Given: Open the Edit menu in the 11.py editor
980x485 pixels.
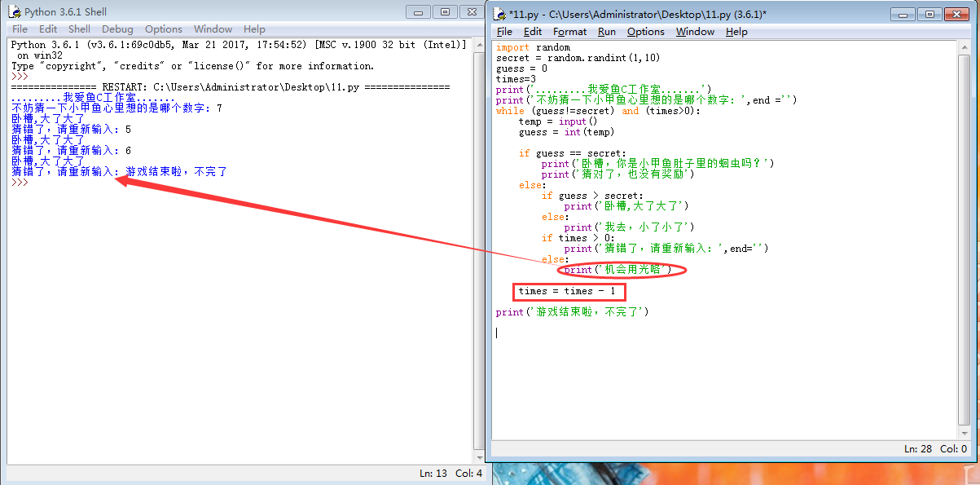Looking at the screenshot, I should pos(533,32).
